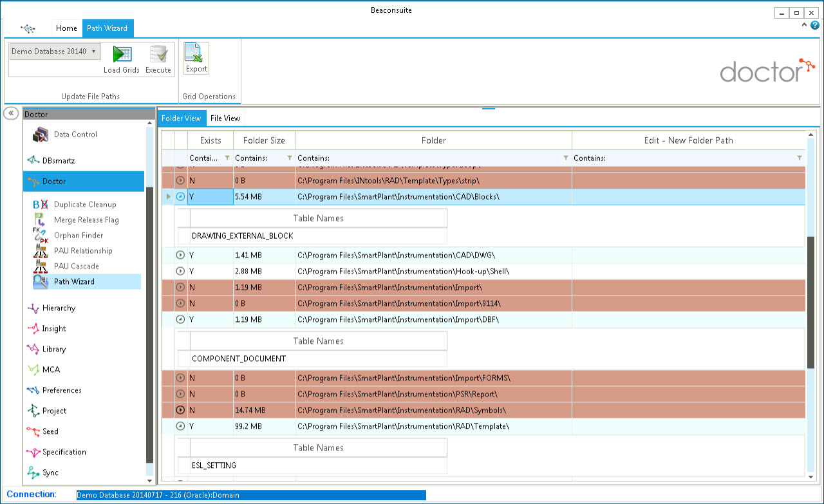Open Folder column filter dropdown
The image size is (824, 504).
565,158
